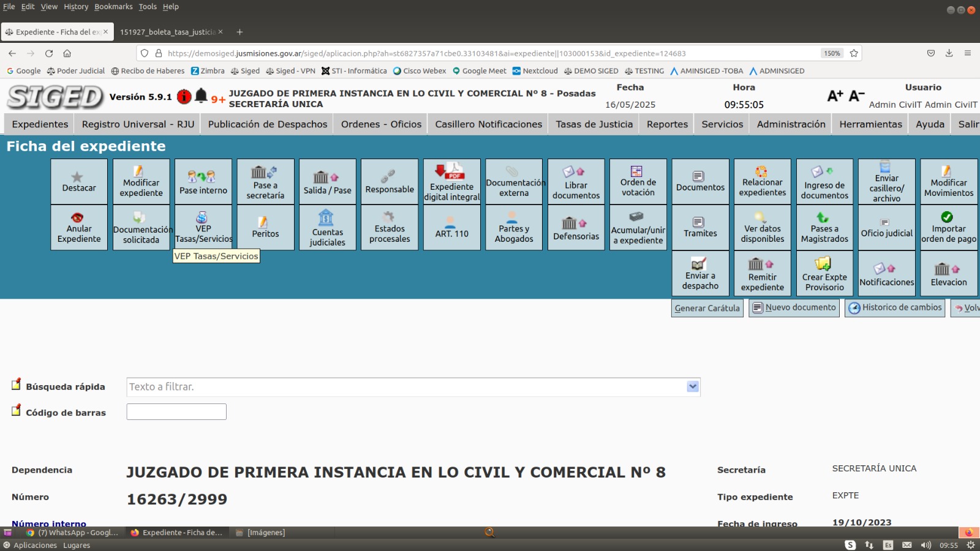Focus the Código de barras input
Screen dimensions: 980x551
176,411
